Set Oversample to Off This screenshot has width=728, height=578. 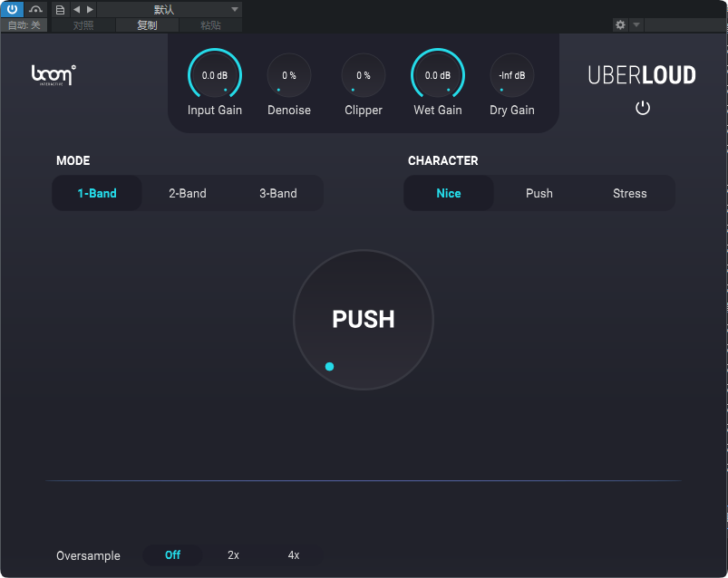tap(173, 554)
